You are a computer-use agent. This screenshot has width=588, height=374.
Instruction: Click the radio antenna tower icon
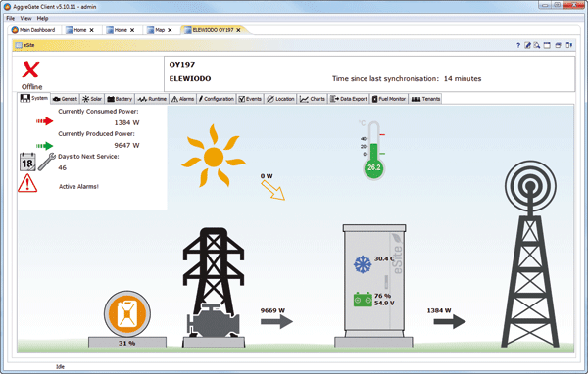coord(530,254)
